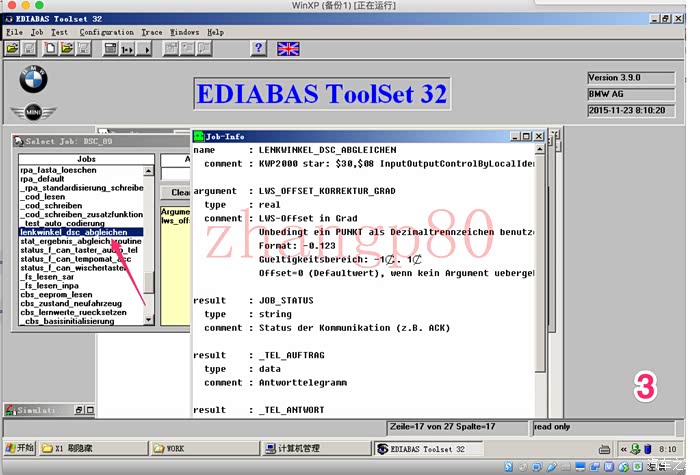Click the '1' run job once icon
The width and height of the screenshot is (700, 475).
pyautogui.click(x=127, y=48)
